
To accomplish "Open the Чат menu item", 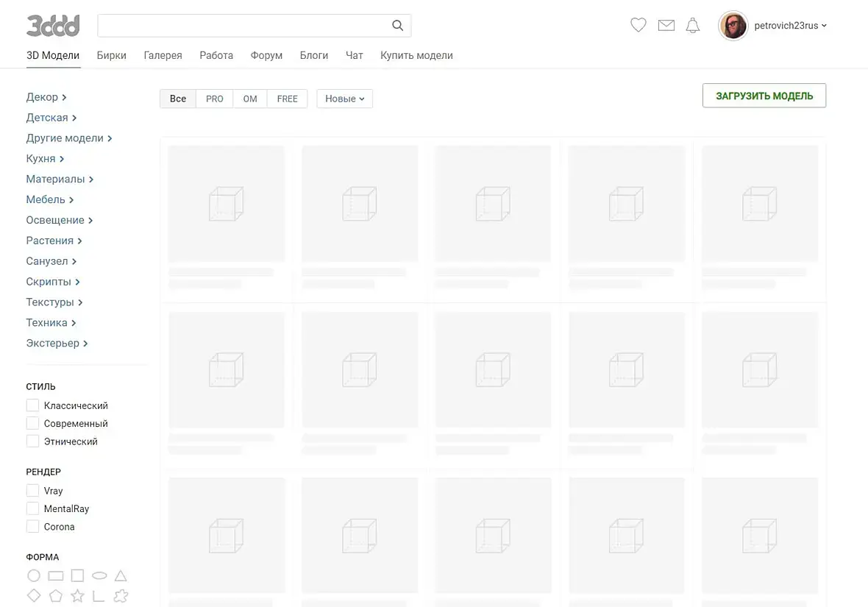I will click(355, 55).
